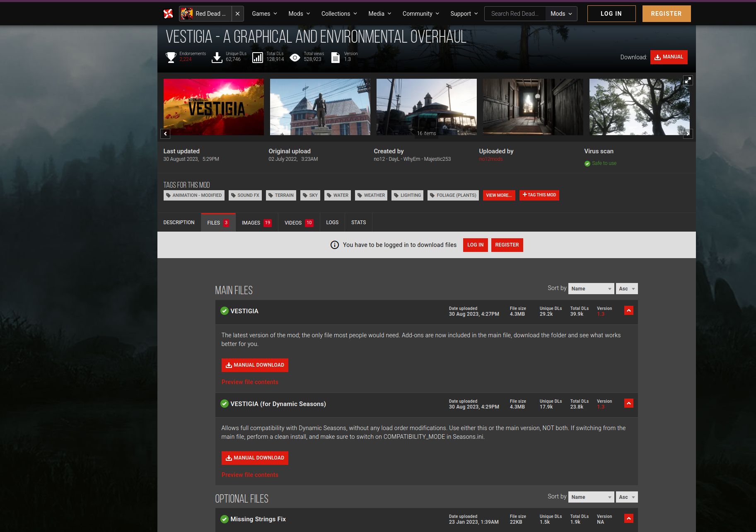Collapse the VESTIGIA main file entry

tap(628, 311)
